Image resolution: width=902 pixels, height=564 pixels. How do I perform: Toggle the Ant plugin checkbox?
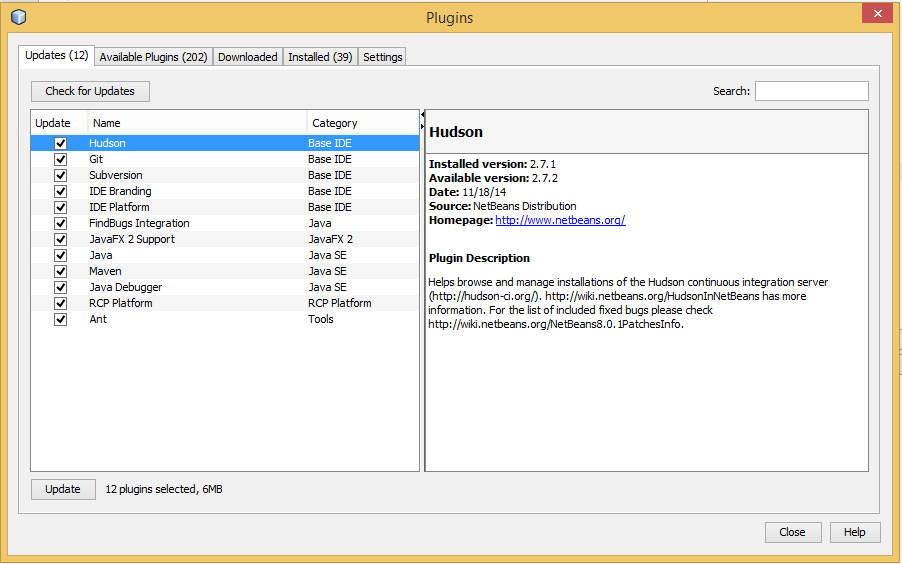pos(60,319)
